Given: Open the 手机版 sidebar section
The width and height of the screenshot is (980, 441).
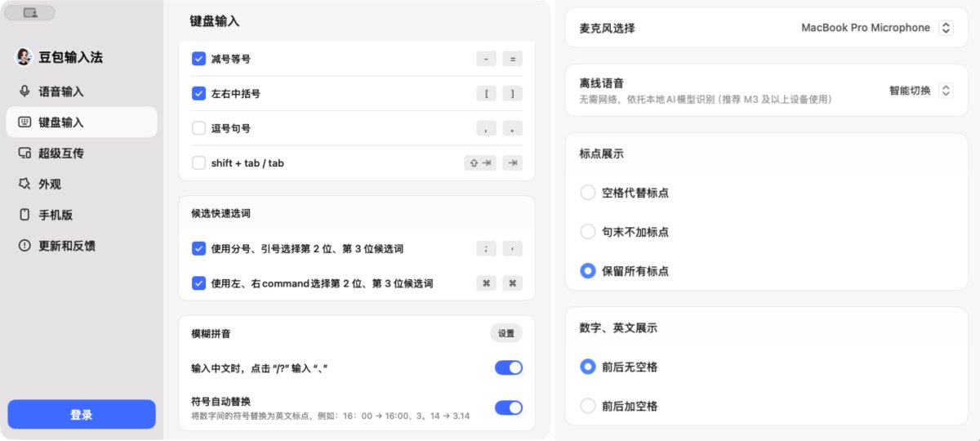Looking at the screenshot, I should pyautogui.click(x=82, y=215).
